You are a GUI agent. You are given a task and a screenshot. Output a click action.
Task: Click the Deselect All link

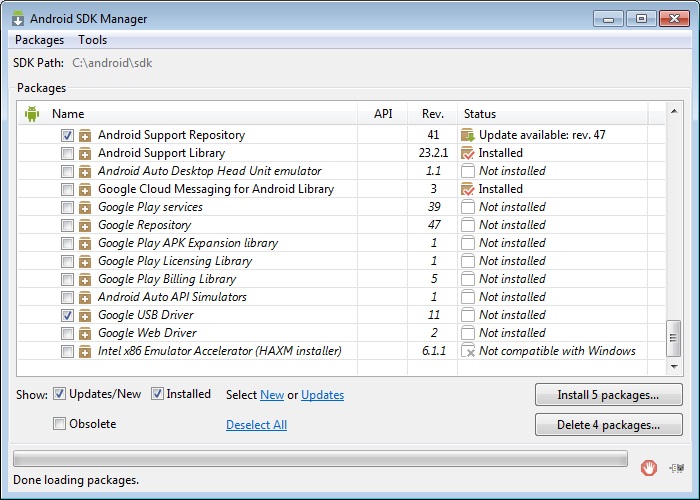coord(256,425)
